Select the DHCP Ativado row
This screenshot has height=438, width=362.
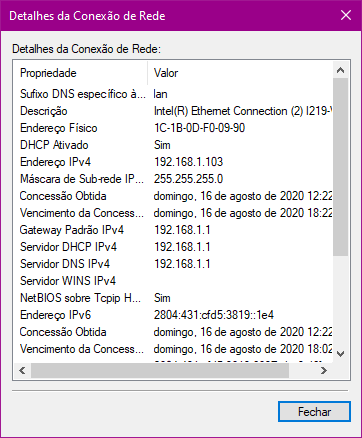(x=173, y=145)
